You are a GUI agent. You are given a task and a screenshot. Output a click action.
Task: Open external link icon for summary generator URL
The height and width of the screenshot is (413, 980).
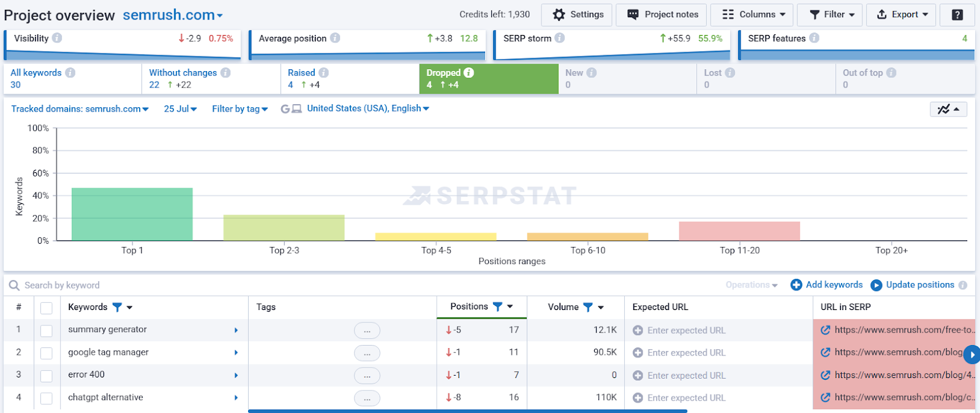[825, 330]
